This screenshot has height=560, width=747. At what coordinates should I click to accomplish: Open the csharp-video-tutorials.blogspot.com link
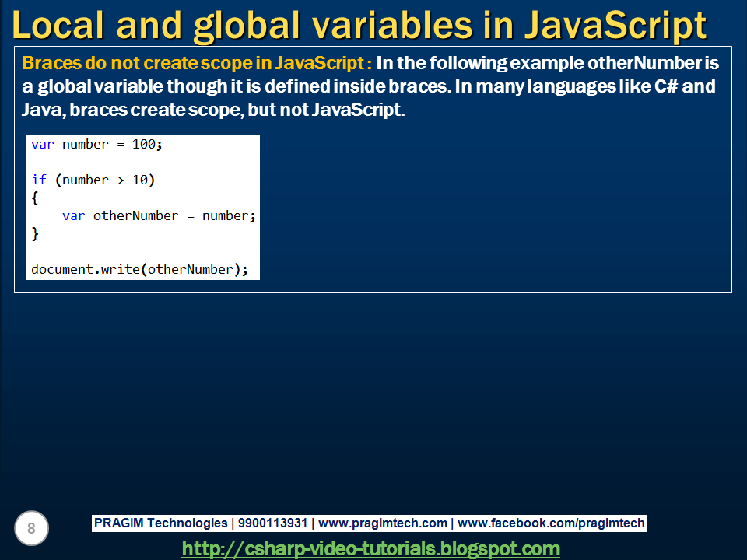(x=370, y=548)
